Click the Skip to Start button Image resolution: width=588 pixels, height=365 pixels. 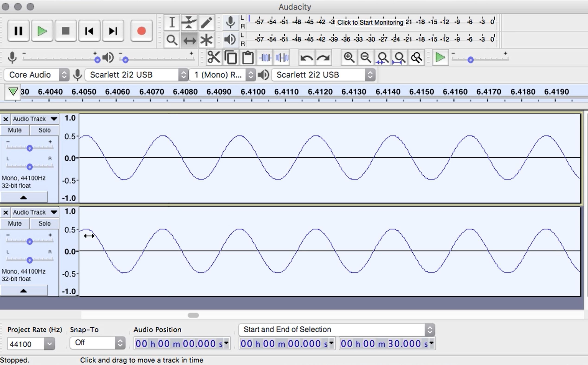(89, 31)
